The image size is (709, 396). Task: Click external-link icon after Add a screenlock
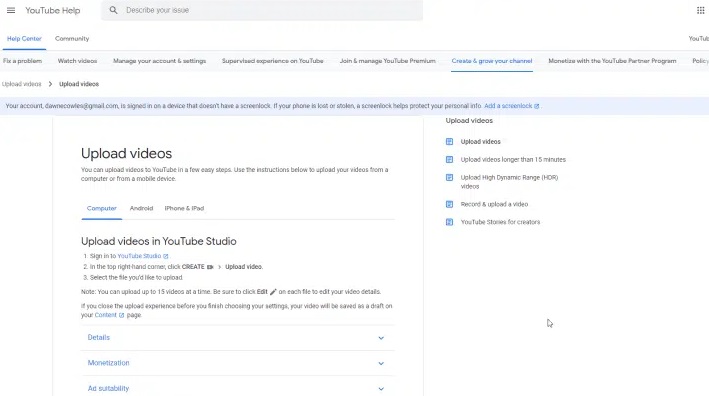click(x=537, y=106)
